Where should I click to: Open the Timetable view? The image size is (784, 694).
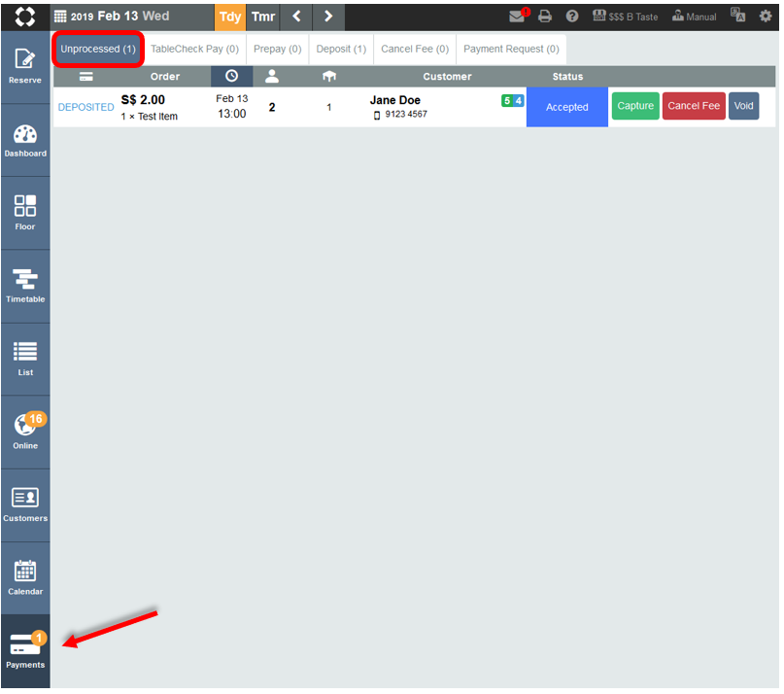pyautogui.click(x=25, y=287)
